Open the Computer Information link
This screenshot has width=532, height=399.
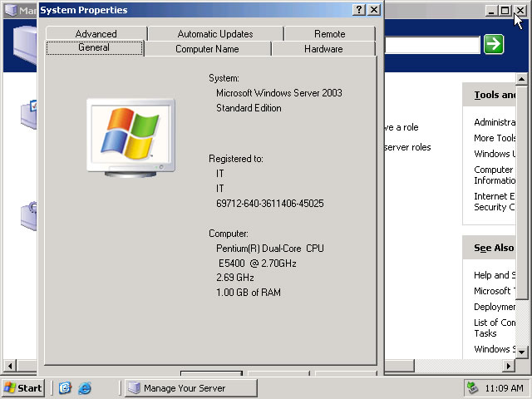click(495, 175)
